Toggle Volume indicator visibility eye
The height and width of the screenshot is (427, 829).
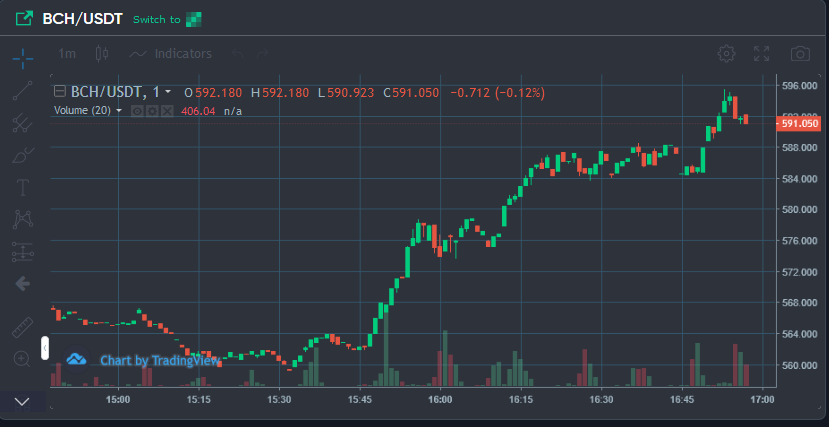point(137,111)
